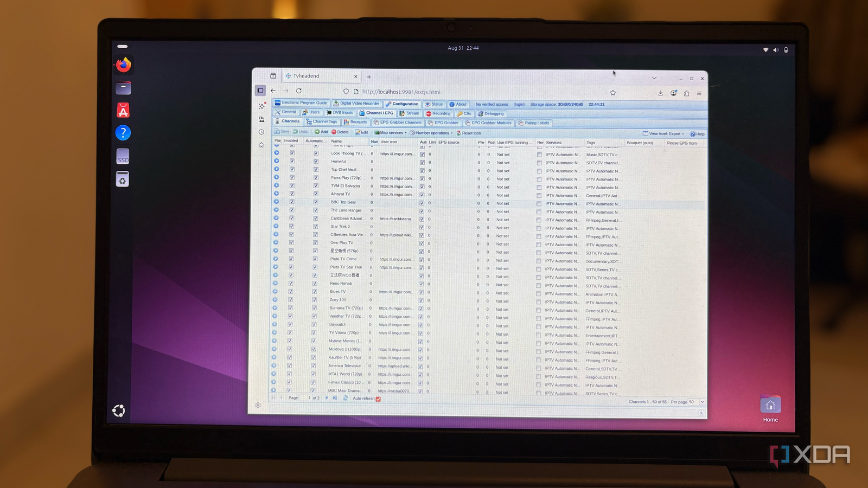Open the Digital Video Recorder tab
This screenshot has height=488, width=868.
point(356,103)
